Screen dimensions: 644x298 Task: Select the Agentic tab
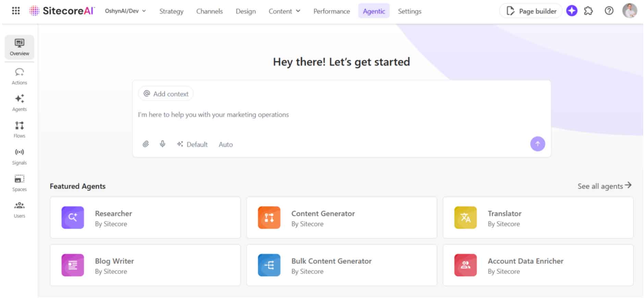374,11
